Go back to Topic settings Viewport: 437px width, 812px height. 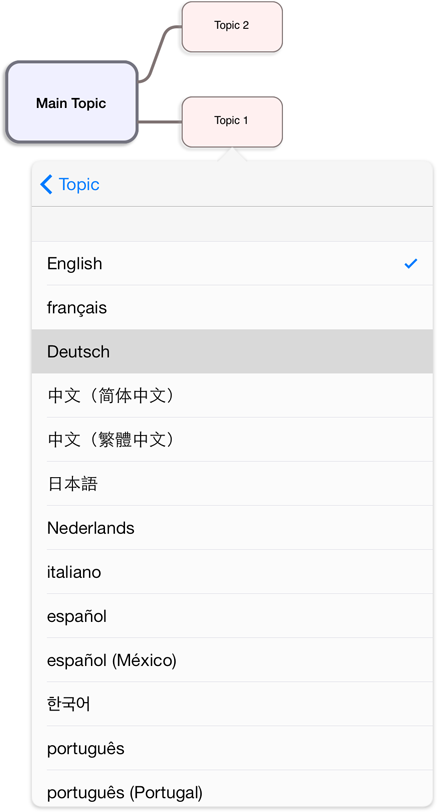(70, 184)
